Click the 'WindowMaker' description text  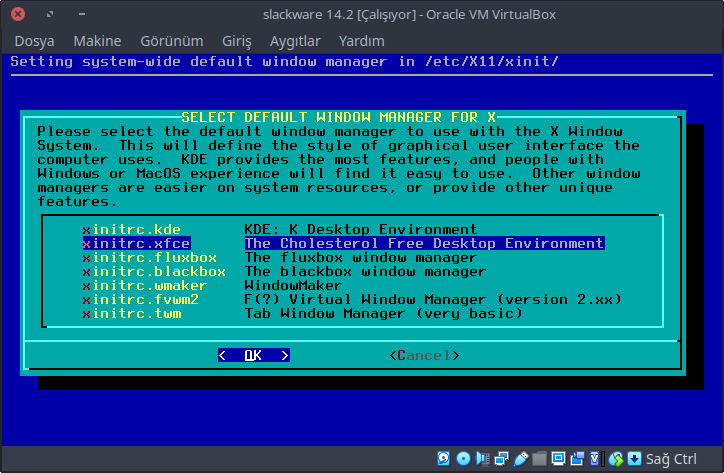(x=293, y=285)
